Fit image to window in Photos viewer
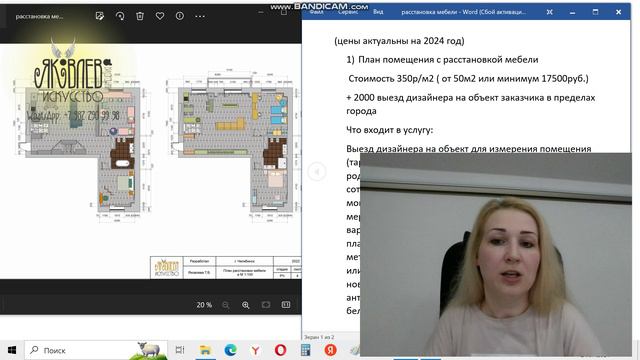The width and height of the screenshot is (640, 360). click(266, 305)
